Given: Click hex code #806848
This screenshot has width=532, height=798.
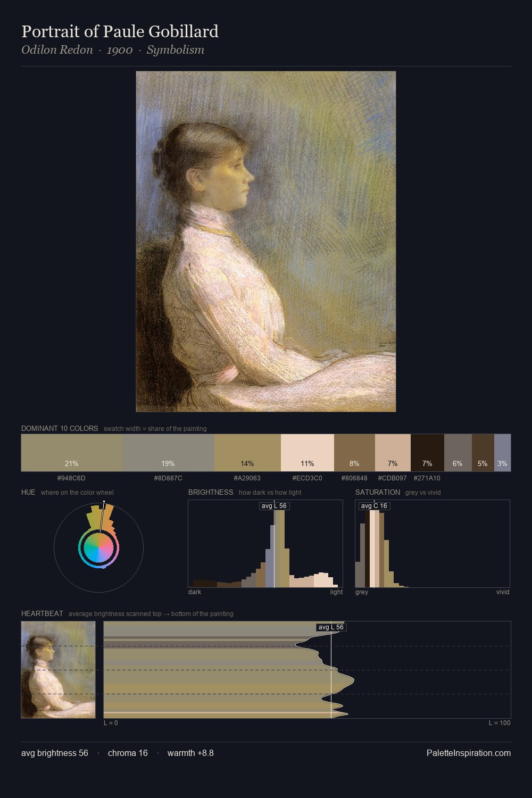Looking at the screenshot, I should tap(354, 478).
